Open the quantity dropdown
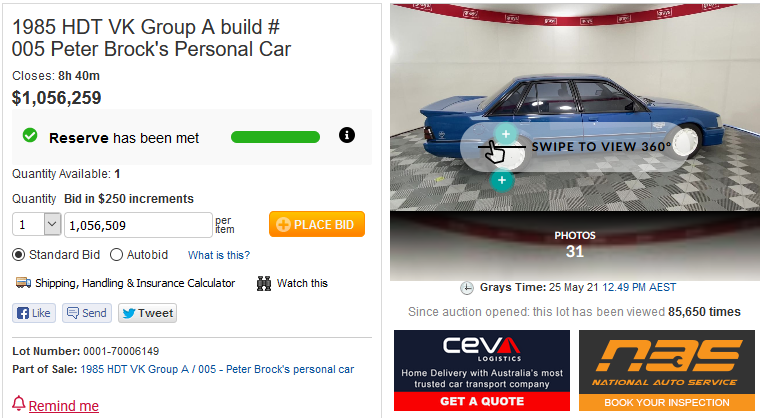The width and height of the screenshot is (760, 418). [x=36, y=225]
